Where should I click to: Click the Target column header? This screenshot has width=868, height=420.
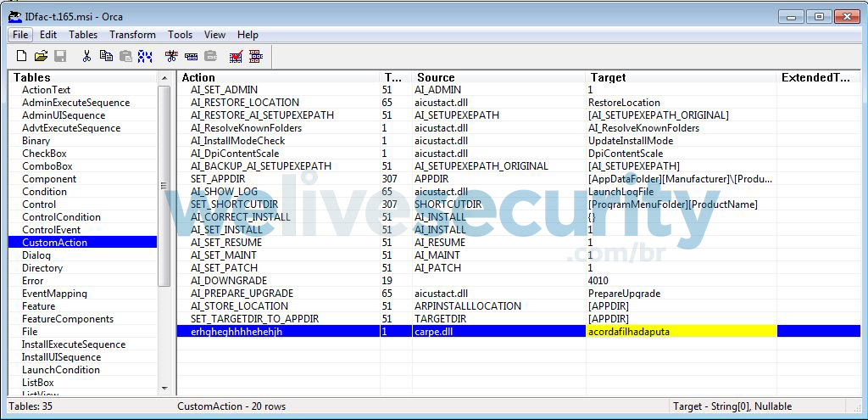coord(682,77)
